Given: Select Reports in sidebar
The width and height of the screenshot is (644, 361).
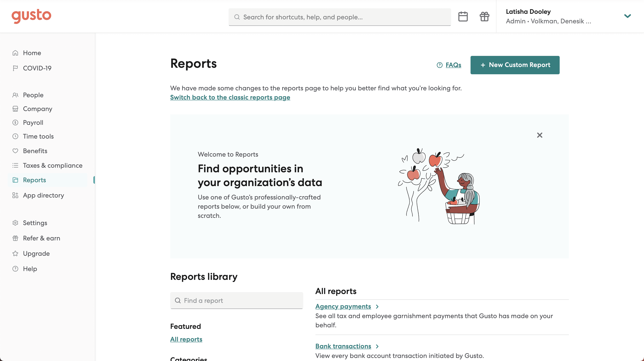Looking at the screenshot, I should 34,180.
